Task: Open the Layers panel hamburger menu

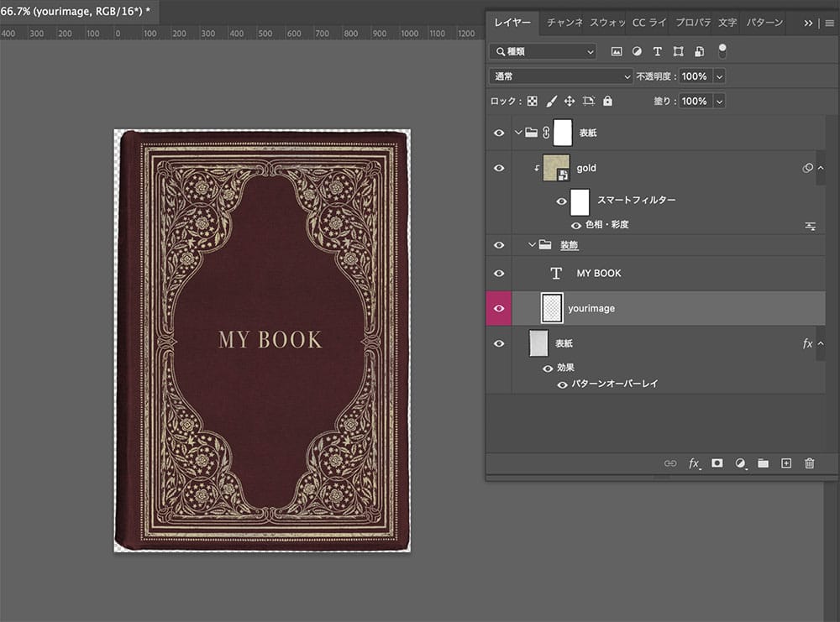Action: pos(829,23)
